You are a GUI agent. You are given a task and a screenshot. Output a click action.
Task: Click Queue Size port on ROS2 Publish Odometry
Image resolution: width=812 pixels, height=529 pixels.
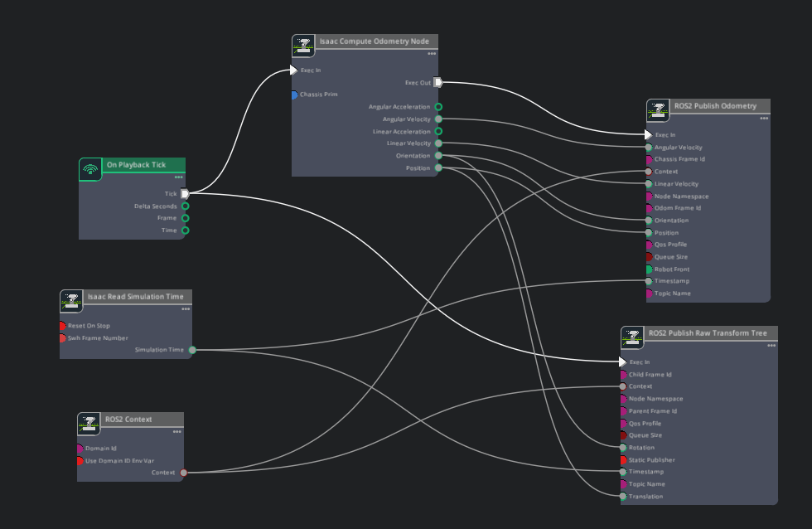(650, 257)
